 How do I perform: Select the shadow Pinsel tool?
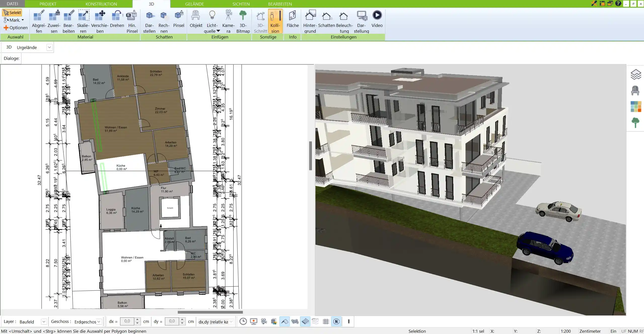tap(179, 19)
